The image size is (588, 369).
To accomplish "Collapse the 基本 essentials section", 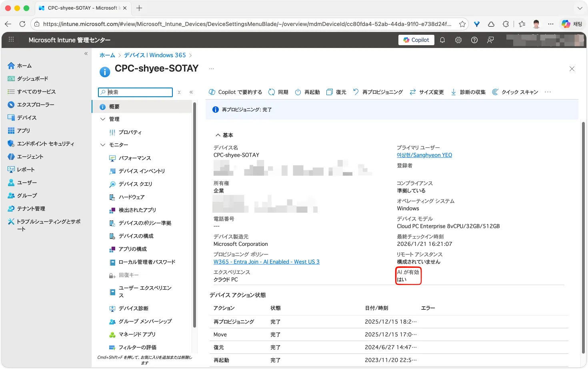I will pyautogui.click(x=218, y=135).
